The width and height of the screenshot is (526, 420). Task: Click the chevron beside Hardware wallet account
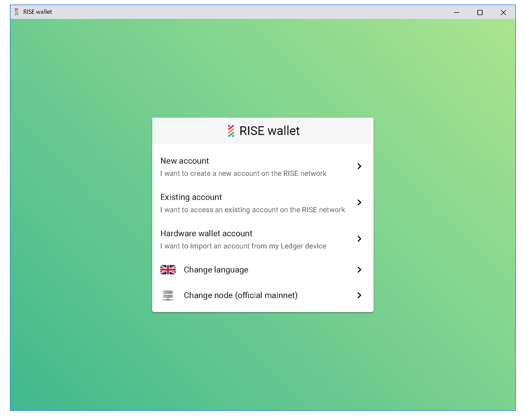pyautogui.click(x=359, y=239)
